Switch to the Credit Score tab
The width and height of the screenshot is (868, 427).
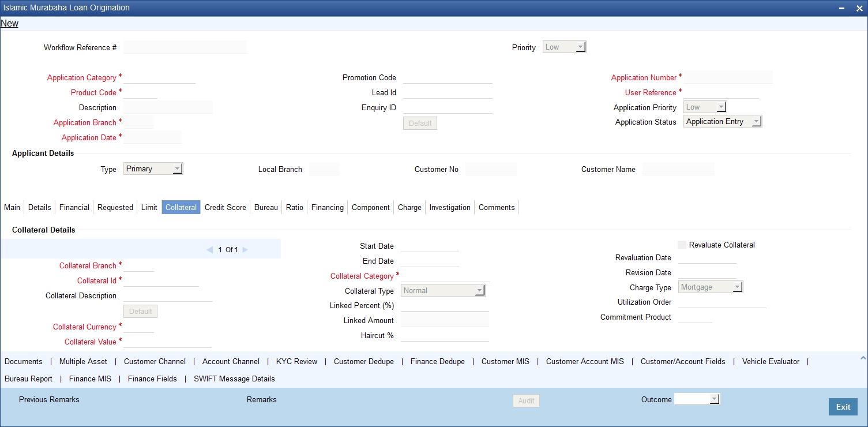click(x=226, y=207)
